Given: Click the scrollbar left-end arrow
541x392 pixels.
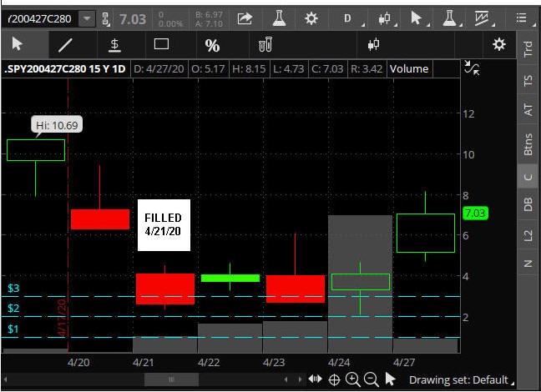Looking at the screenshot, I should click(5, 379).
